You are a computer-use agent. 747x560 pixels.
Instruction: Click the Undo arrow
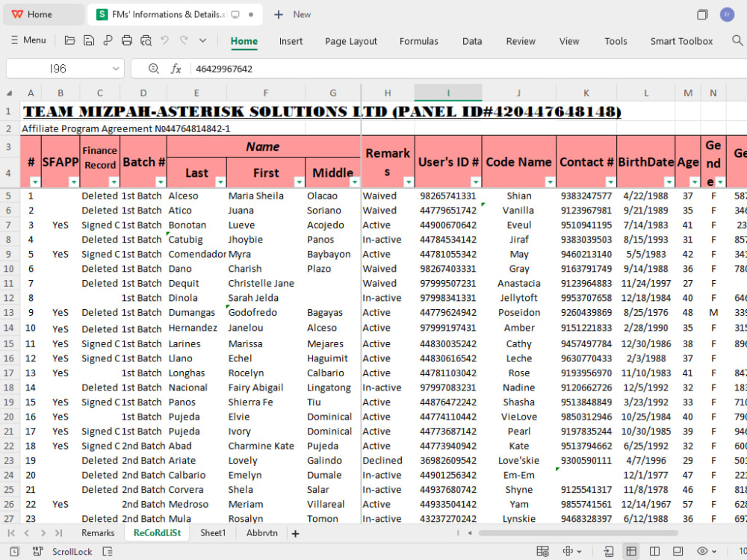pyautogui.click(x=165, y=40)
